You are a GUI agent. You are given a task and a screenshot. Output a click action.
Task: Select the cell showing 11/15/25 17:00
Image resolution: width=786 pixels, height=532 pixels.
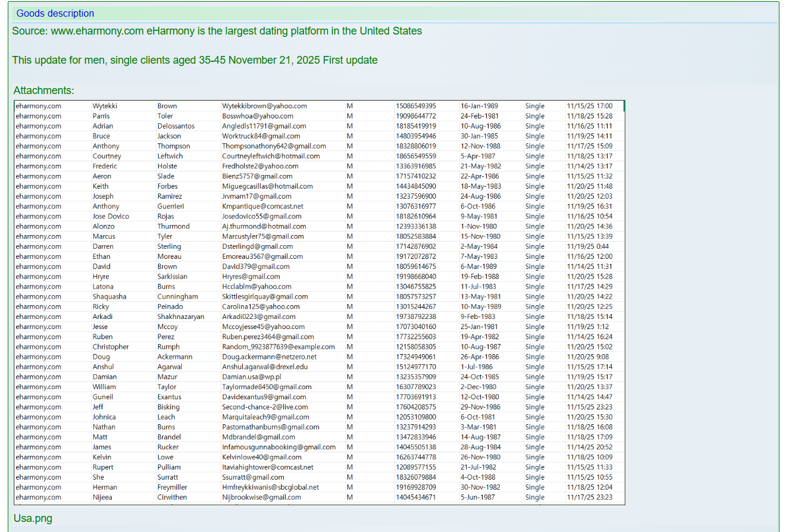pyautogui.click(x=589, y=106)
